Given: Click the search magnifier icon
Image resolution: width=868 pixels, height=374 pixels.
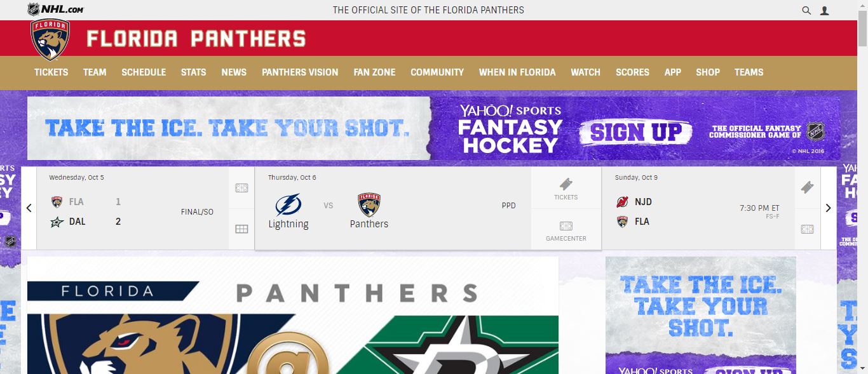Looking at the screenshot, I should click(806, 10).
